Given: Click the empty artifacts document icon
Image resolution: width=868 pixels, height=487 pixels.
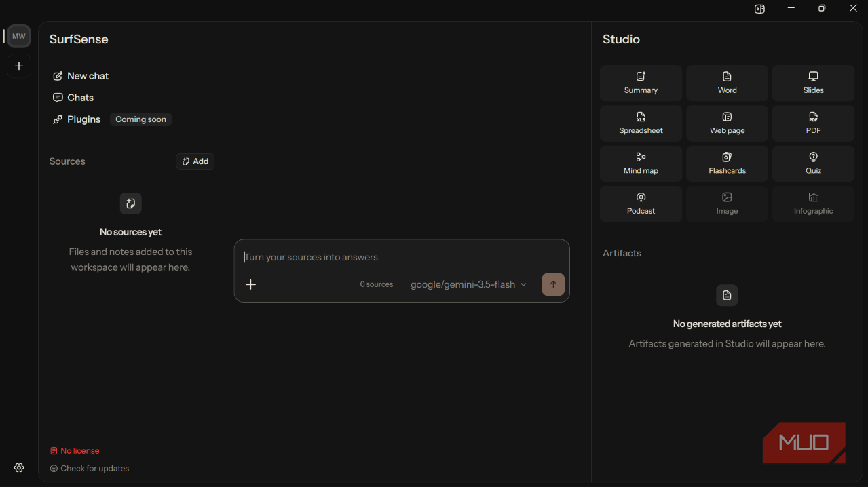Looking at the screenshot, I should (727, 295).
